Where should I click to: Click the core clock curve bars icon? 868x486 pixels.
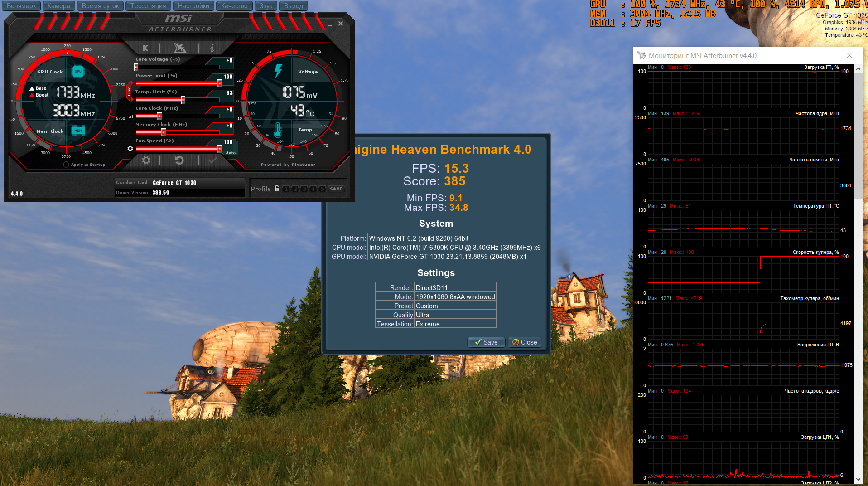[131, 116]
